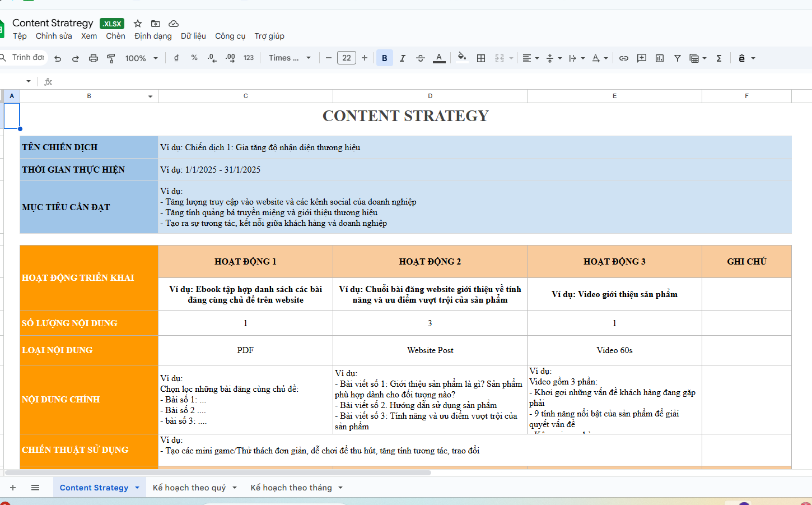Open Content Strategy tab options arrow

click(137, 488)
